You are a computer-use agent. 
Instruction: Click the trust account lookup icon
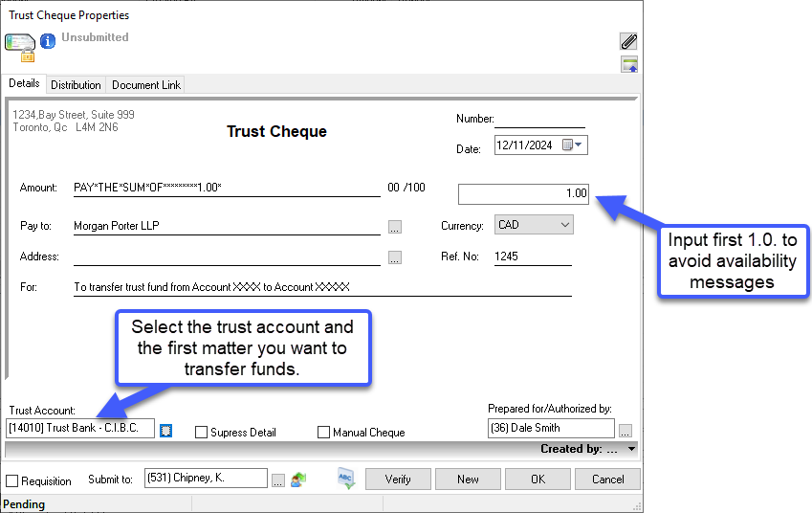tap(165, 430)
